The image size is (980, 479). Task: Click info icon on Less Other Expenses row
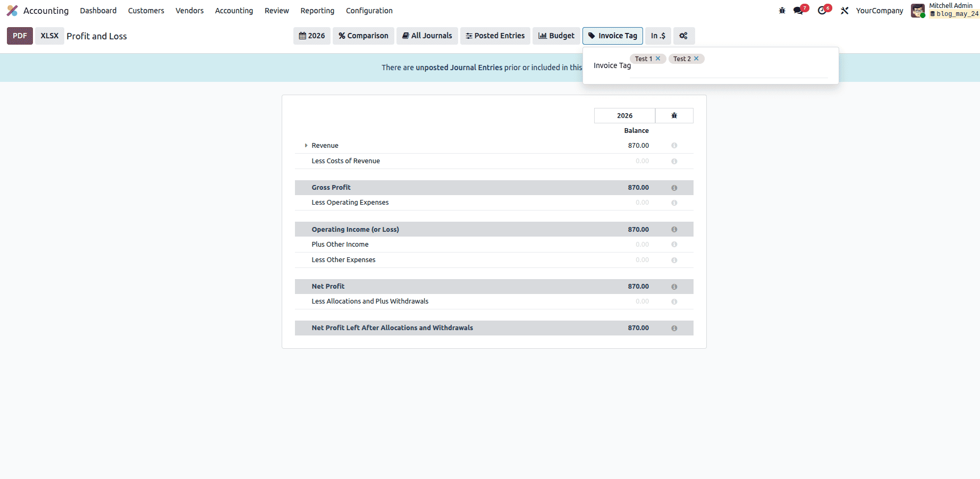tap(674, 260)
